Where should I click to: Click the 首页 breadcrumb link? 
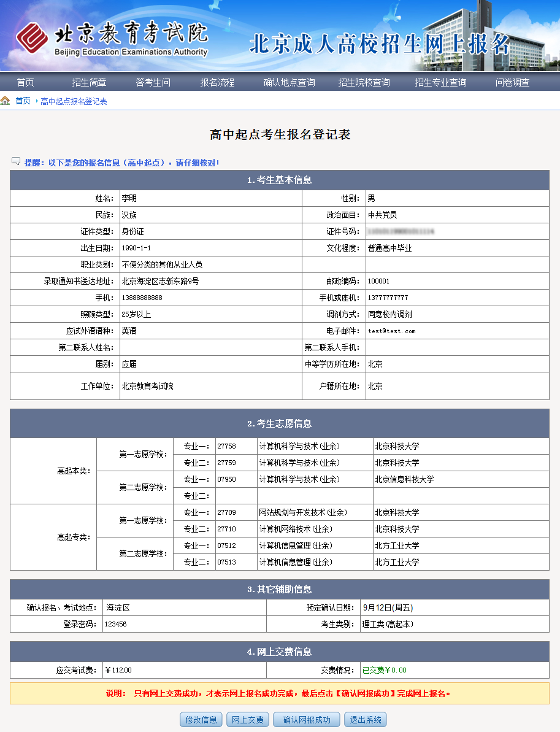point(23,101)
